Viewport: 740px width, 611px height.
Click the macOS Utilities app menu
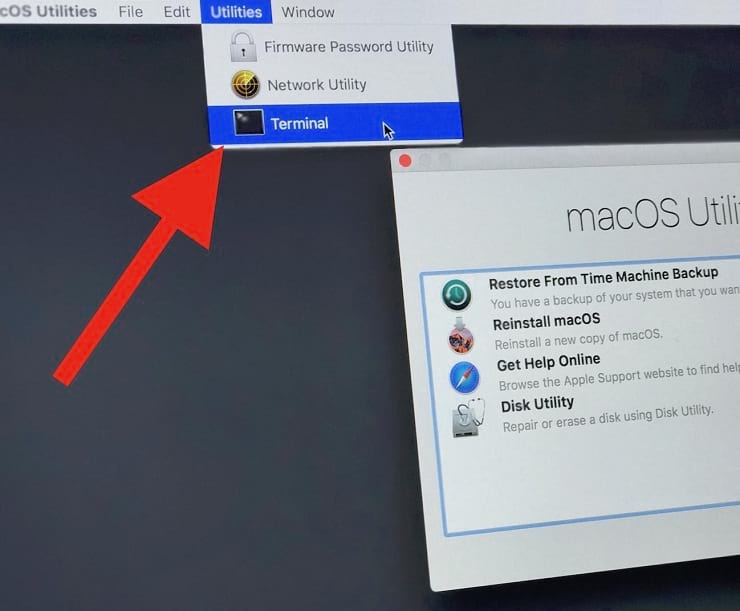click(48, 11)
